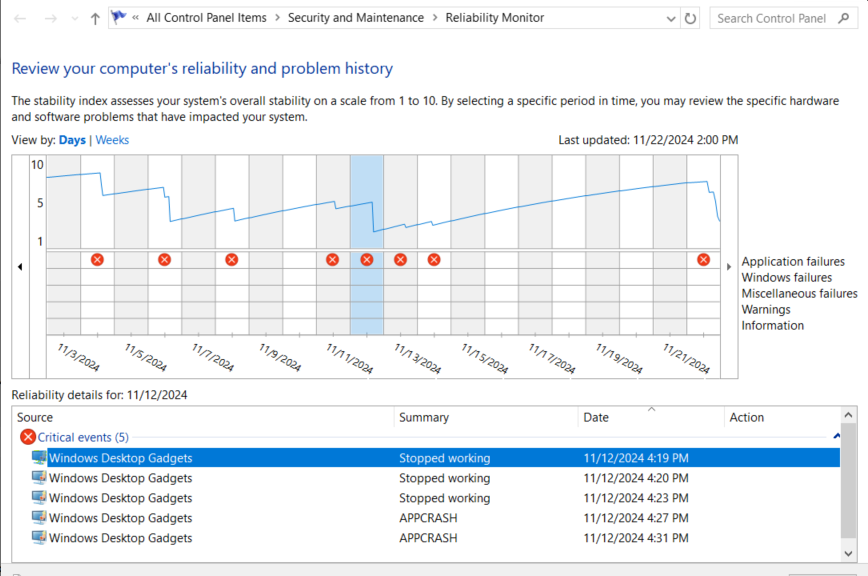Navigate to Security and Maintenance breadcrumb

(x=356, y=18)
